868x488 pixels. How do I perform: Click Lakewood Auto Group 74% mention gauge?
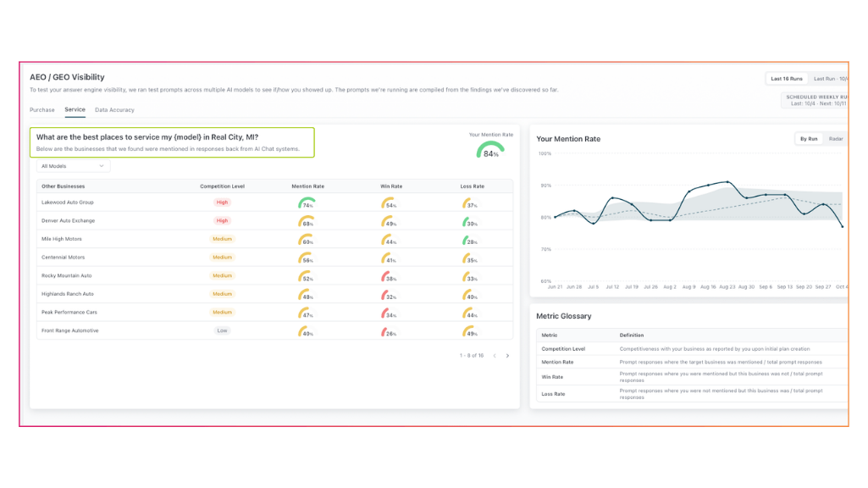pyautogui.click(x=307, y=202)
